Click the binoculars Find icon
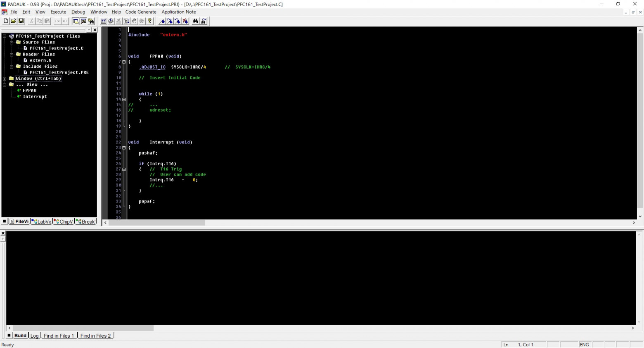 pyautogui.click(x=195, y=21)
